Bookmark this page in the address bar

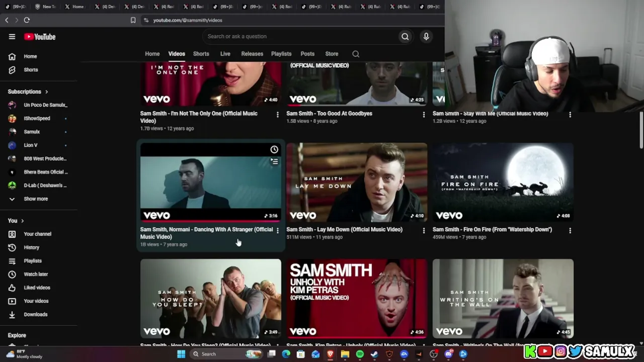tap(133, 20)
